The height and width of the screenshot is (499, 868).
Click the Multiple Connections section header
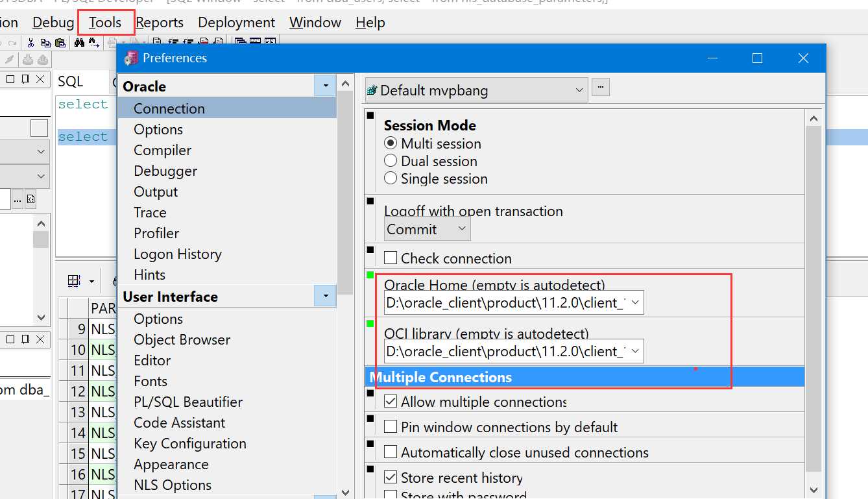pyautogui.click(x=584, y=377)
